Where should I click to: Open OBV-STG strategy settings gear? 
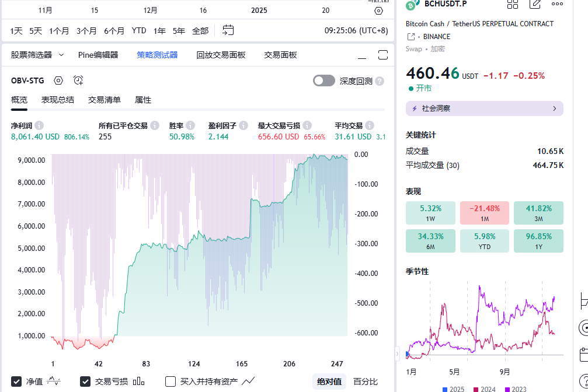(58, 80)
